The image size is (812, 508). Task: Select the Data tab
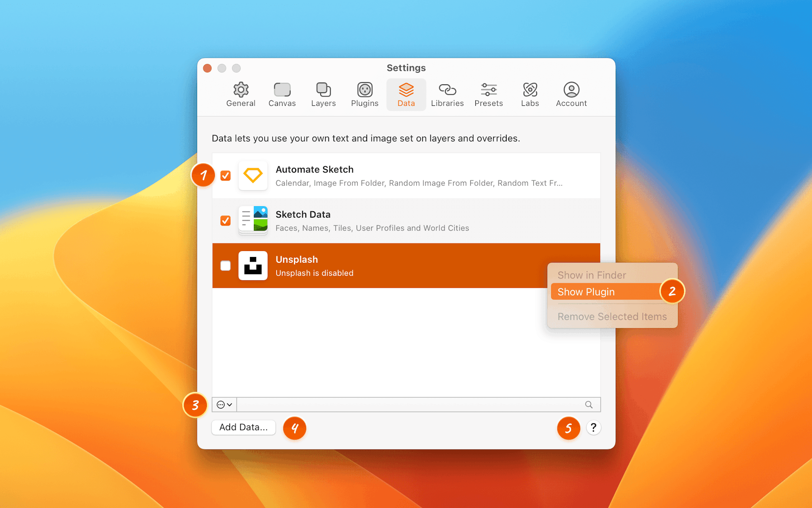pyautogui.click(x=406, y=95)
